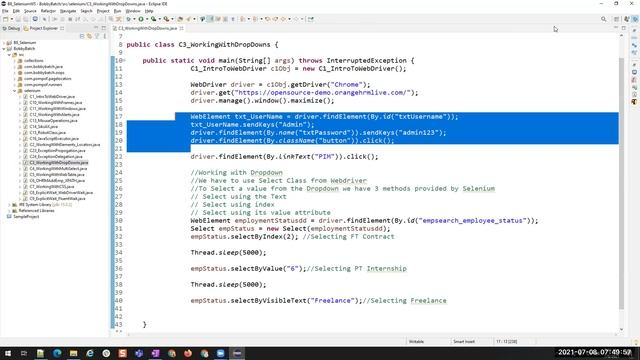Open the Edit menu
640x360 pixels.
16,11
